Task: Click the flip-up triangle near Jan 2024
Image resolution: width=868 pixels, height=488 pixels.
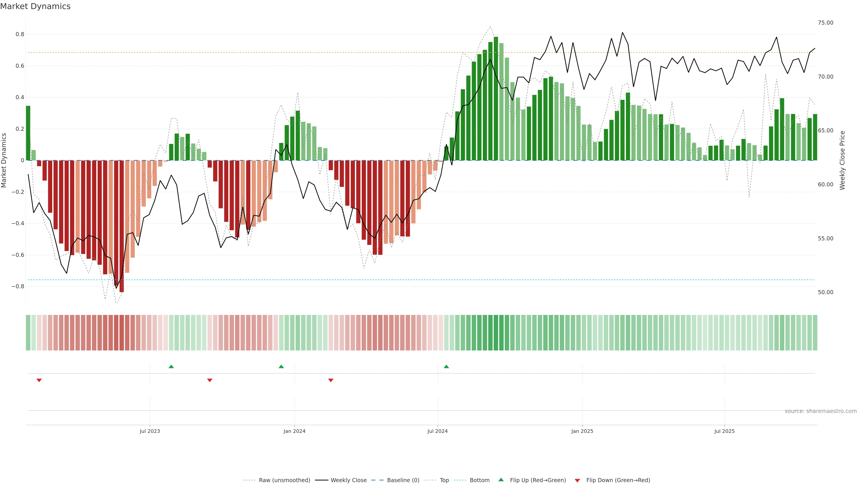Action: [x=281, y=366]
